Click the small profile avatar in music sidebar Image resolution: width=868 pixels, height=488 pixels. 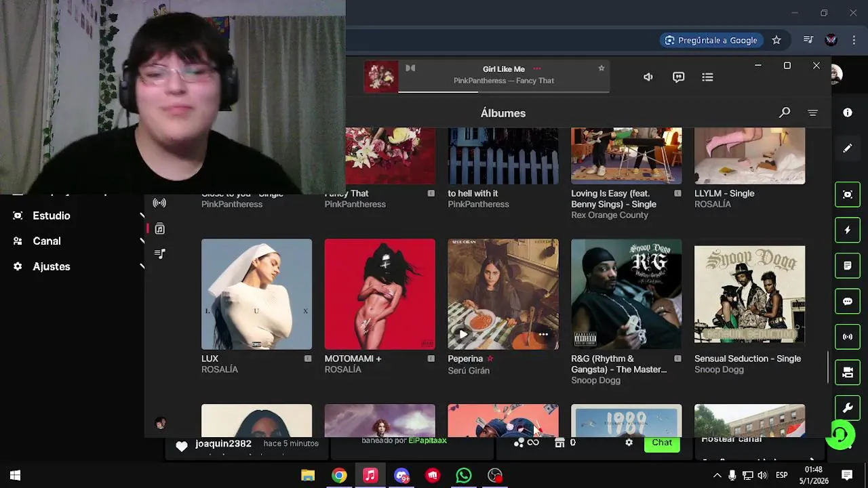coord(161,423)
